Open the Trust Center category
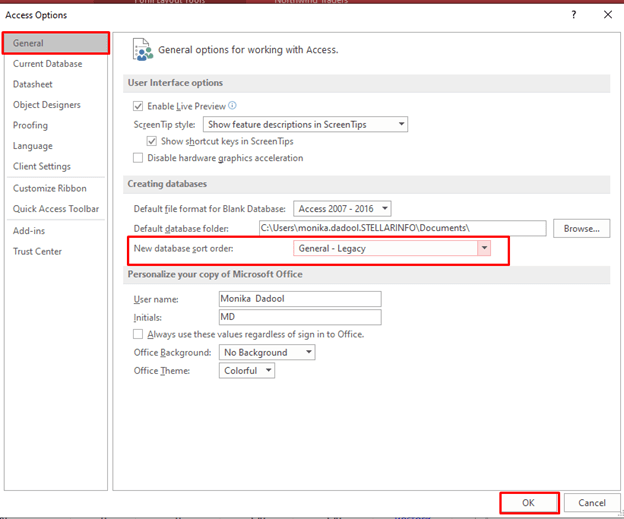The height and width of the screenshot is (519, 624). 37,251
